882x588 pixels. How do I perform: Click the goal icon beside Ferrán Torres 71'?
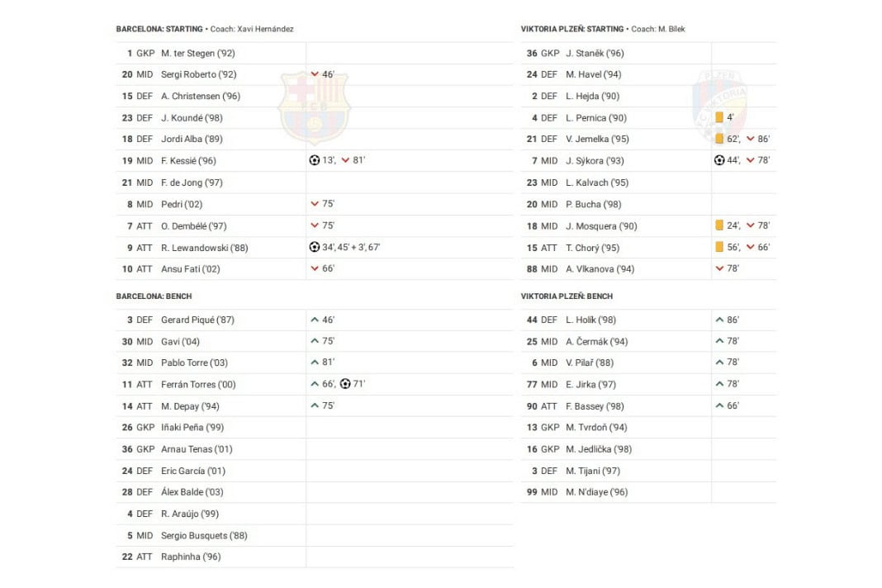[x=345, y=384]
